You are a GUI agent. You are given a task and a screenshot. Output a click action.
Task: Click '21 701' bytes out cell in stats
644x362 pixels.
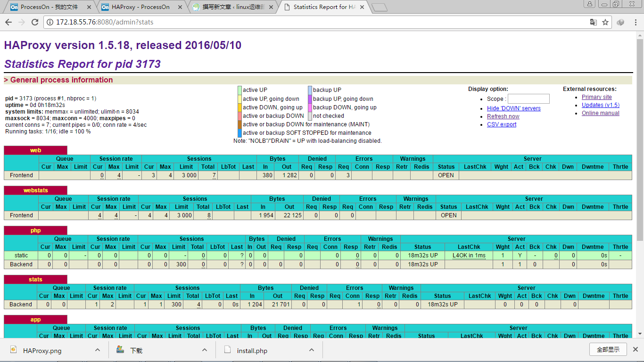278,304
